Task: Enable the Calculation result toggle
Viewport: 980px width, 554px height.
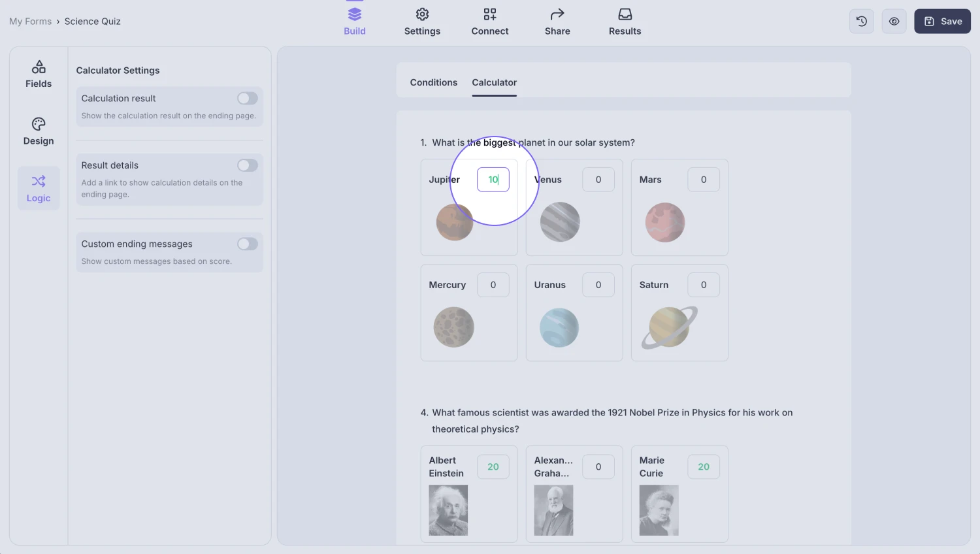Action: click(x=248, y=99)
